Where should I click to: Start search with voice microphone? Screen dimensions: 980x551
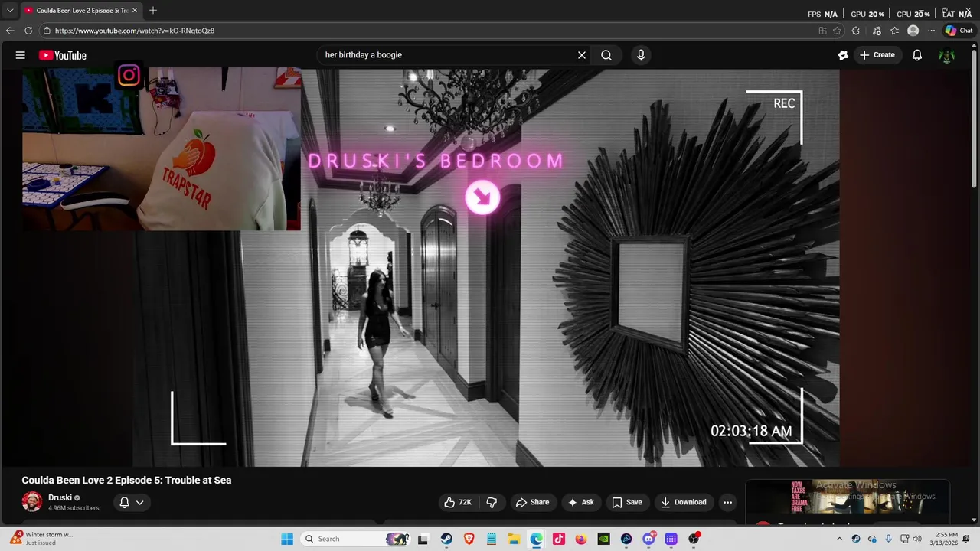pos(641,55)
